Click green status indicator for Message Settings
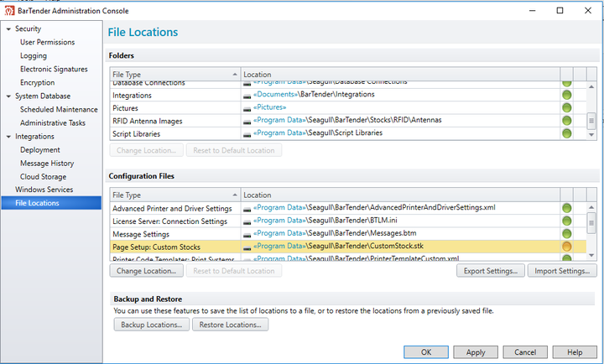The height and width of the screenshot is (364, 604). click(x=566, y=234)
